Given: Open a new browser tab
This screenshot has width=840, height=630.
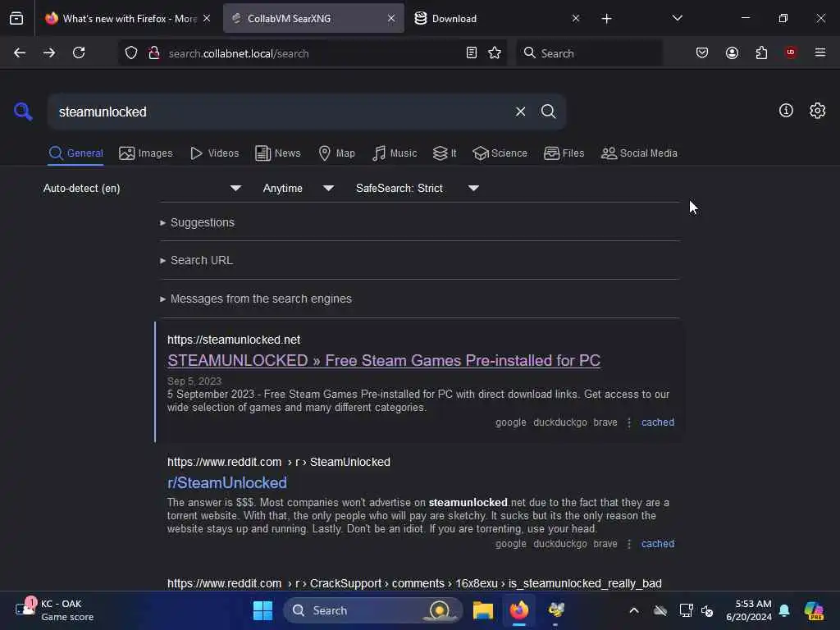Looking at the screenshot, I should tap(606, 19).
